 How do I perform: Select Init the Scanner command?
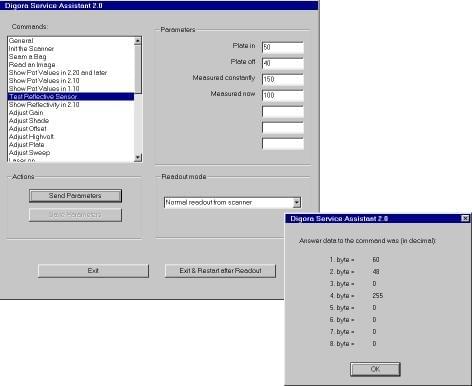(x=71, y=49)
